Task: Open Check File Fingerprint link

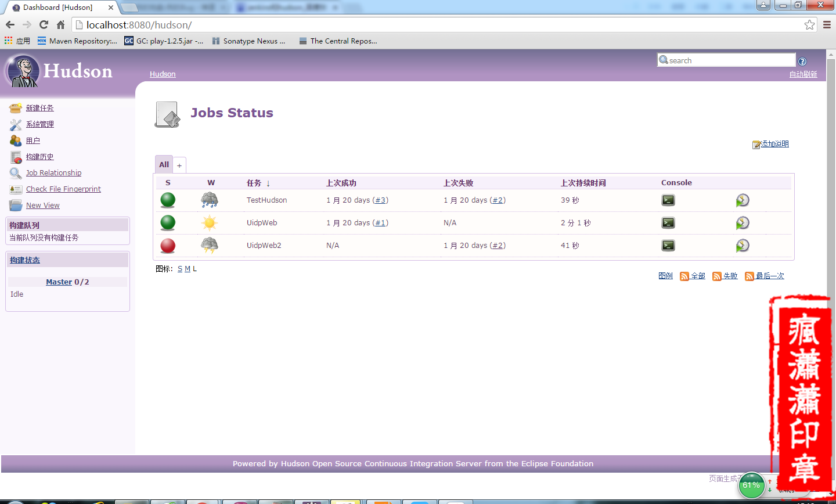Action: (x=64, y=189)
